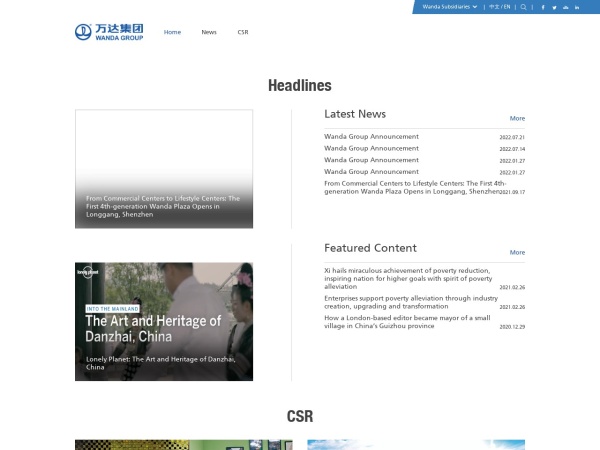Click the date 2021.02.26 beside Xi article
The height and width of the screenshot is (450, 600).
(512, 287)
